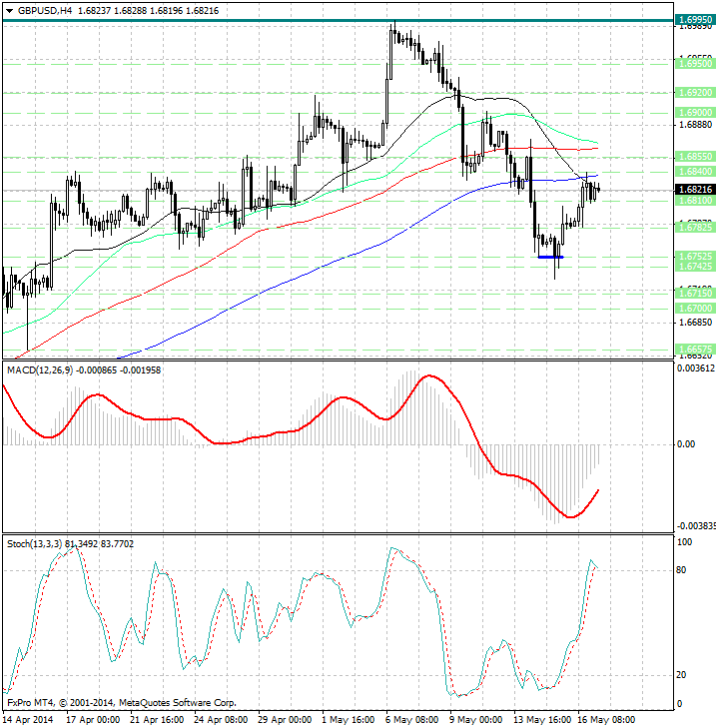Click the 17 Apr 00:00 time label
This screenshot has width=716, height=728.
93,720
